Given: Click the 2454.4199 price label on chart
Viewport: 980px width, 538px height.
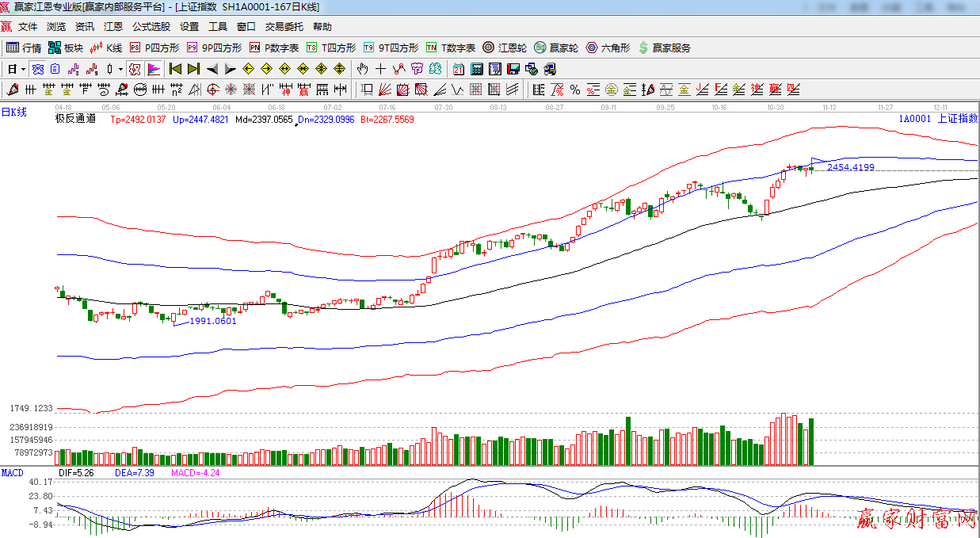Looking at the screenshot, I should [850, 167].
